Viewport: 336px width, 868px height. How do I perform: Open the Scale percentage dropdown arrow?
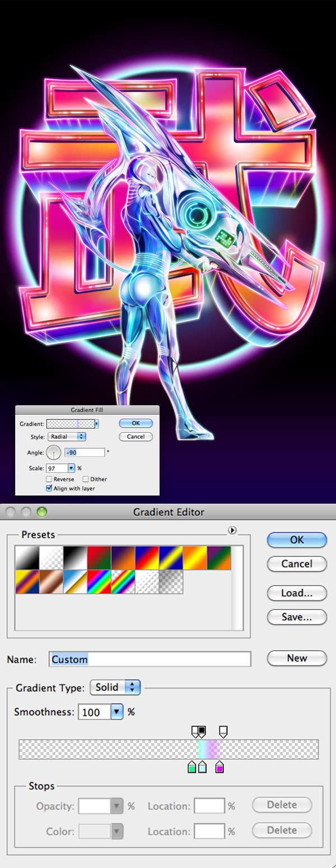(71, 468)
